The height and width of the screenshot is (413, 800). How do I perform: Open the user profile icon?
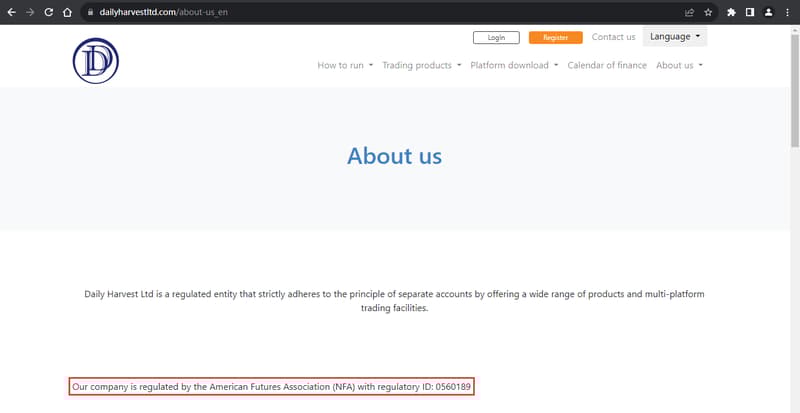(x=768, y=12)
